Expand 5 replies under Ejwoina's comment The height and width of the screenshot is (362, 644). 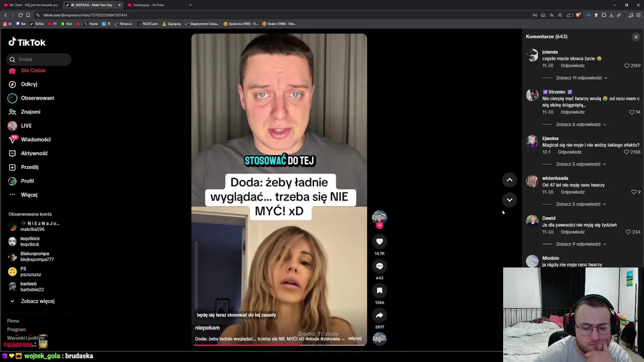pos(580,164)
